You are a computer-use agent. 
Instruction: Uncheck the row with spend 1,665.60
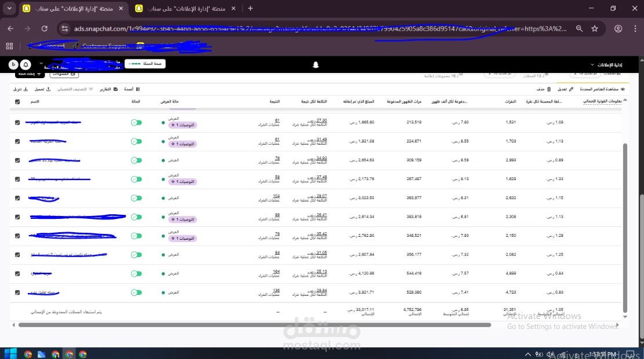click(x=17, y=123)
